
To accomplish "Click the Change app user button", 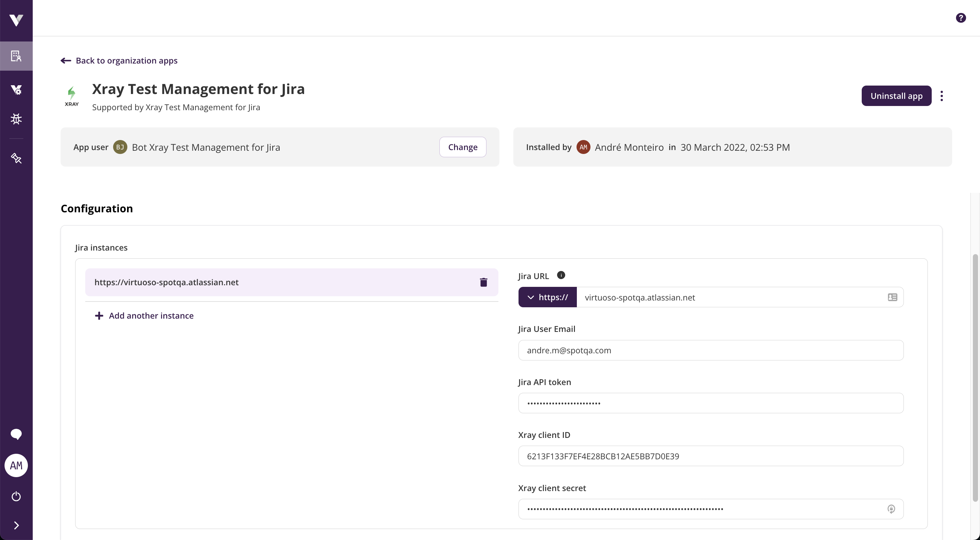I will (x=462, y=147).
